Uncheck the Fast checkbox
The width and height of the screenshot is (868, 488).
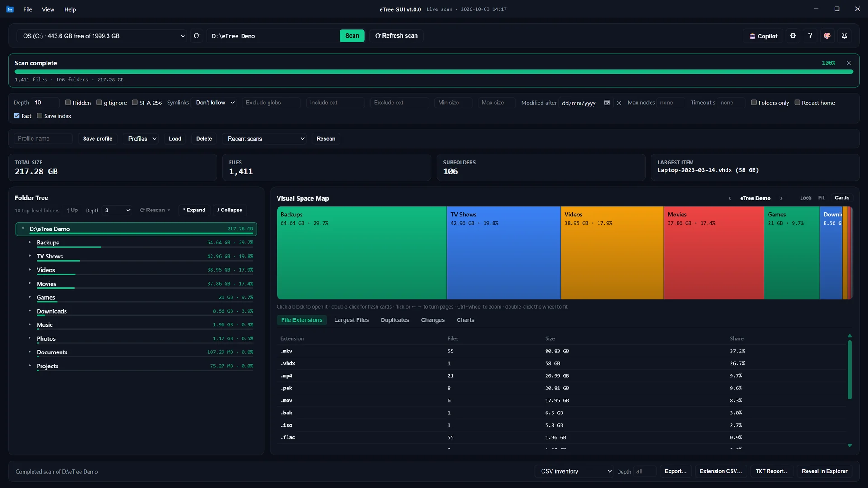pyautogui.click(x=17, y=116)
